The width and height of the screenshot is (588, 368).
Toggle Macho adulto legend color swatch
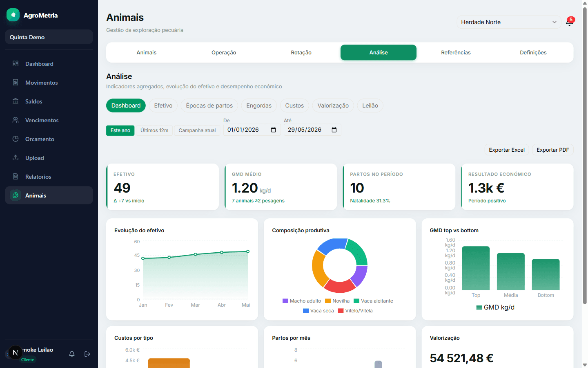(x=285, y=301)
